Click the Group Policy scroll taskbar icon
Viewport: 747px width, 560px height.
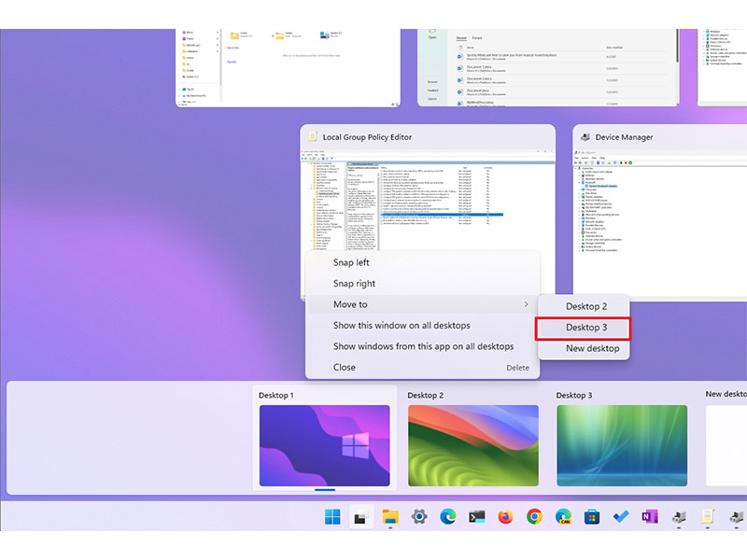[x=708, y=517]
